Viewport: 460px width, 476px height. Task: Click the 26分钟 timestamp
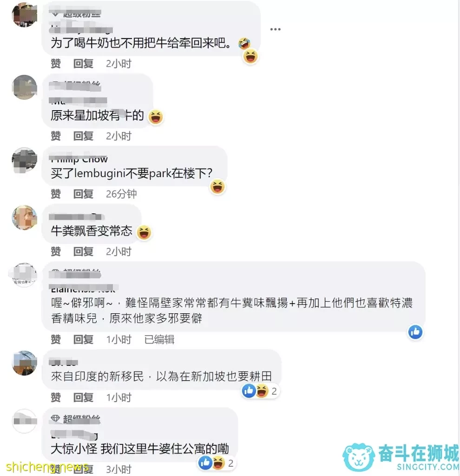[121, 194]
